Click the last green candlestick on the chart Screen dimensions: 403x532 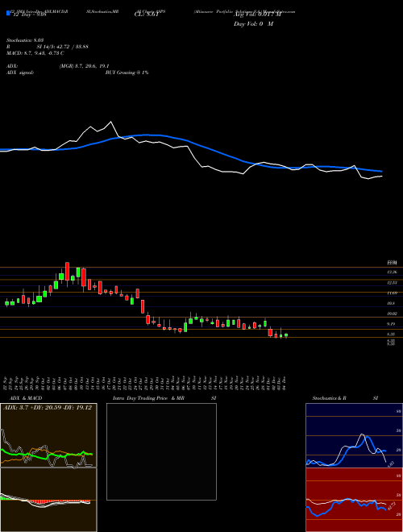[286, 335]
